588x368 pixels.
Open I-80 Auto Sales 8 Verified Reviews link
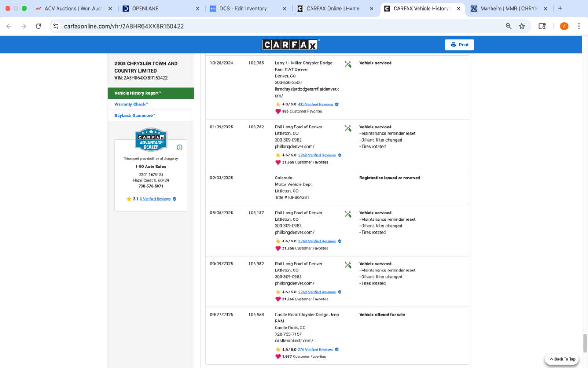[x=155, y=199]
